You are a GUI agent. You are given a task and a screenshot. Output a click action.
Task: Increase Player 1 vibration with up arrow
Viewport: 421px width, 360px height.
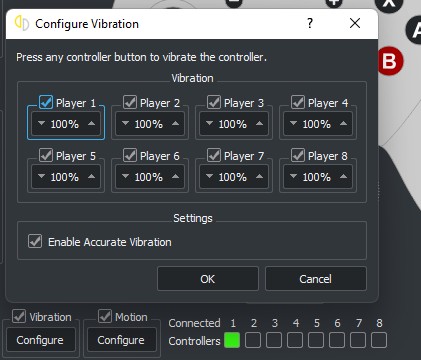pyautogui.click(x=92, y=123)
